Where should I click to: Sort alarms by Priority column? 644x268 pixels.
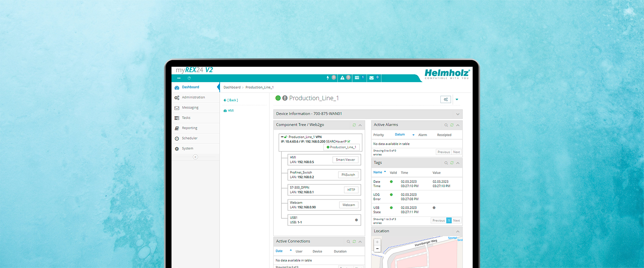point(379,135)
